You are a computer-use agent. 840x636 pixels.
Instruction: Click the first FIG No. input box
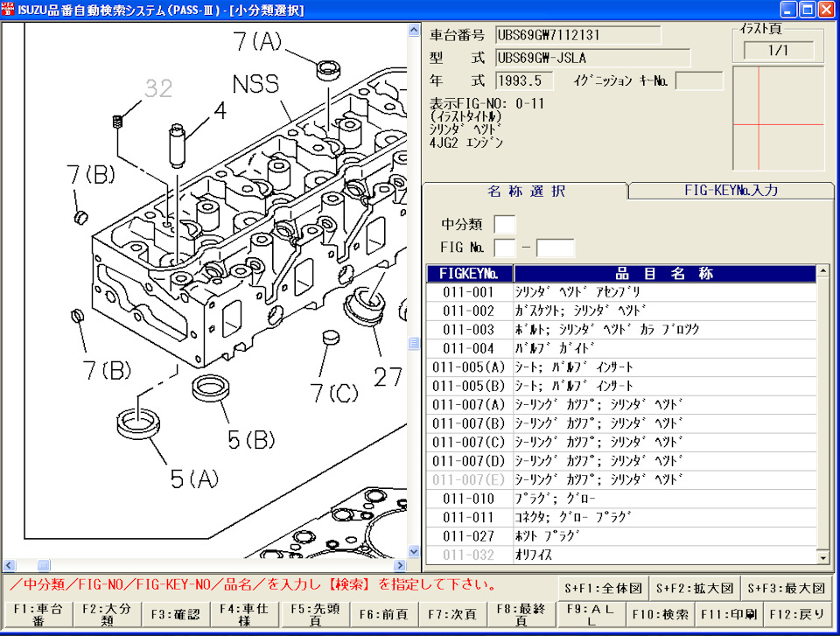pos(505,248)
